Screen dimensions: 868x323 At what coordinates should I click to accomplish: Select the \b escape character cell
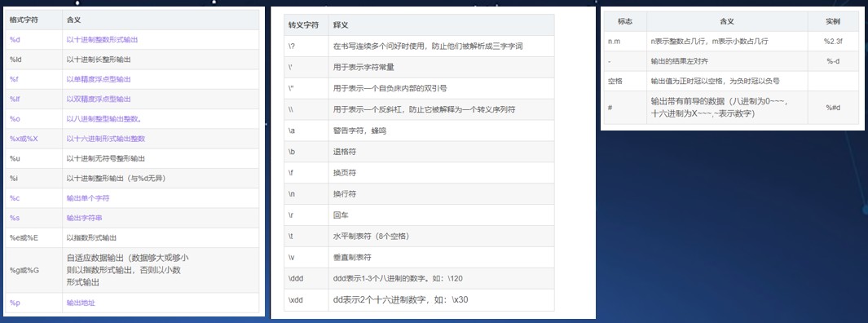click(x=306, y=152)
